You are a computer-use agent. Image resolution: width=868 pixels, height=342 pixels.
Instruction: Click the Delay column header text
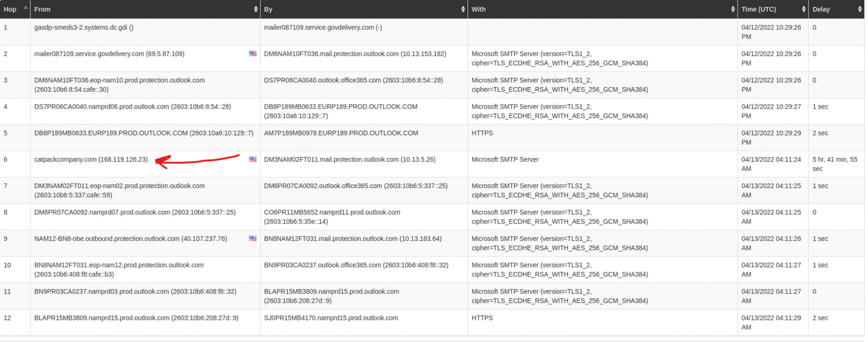click(821, 9)
